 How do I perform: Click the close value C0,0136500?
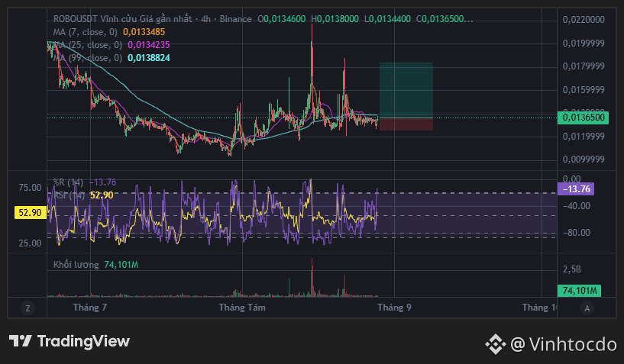pyautogui.click(x=445, y=19)
